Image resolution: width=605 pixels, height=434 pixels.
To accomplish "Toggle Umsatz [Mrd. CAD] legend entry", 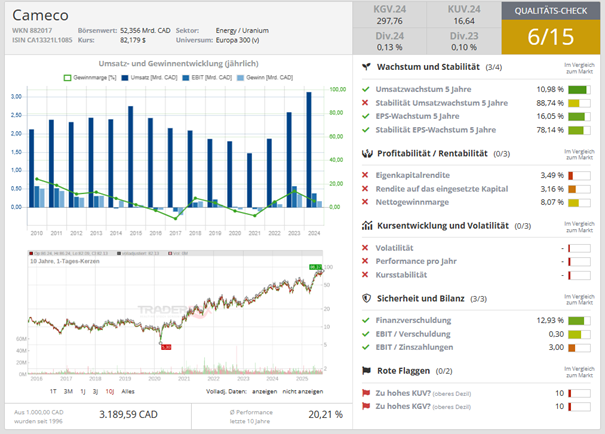I will pos(149,78).
